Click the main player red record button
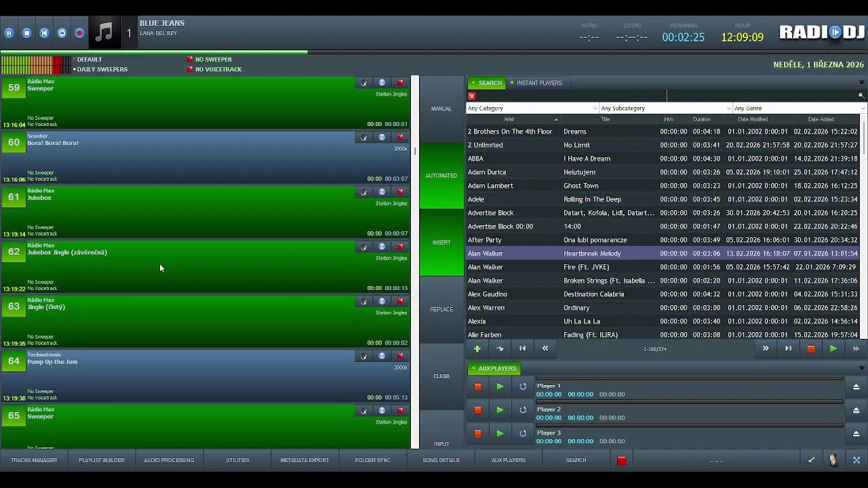This screenshot has height=488, width=868. [x=79, y=33]
